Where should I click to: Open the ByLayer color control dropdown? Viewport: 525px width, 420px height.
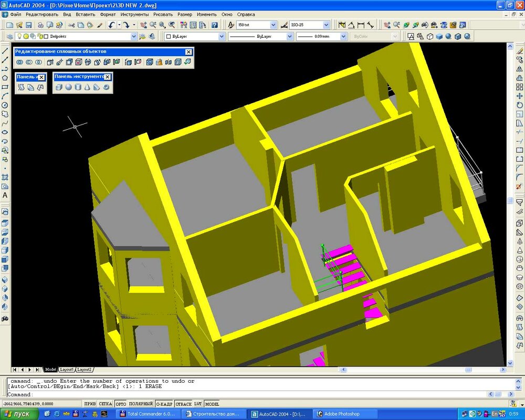tap(222, 36)
